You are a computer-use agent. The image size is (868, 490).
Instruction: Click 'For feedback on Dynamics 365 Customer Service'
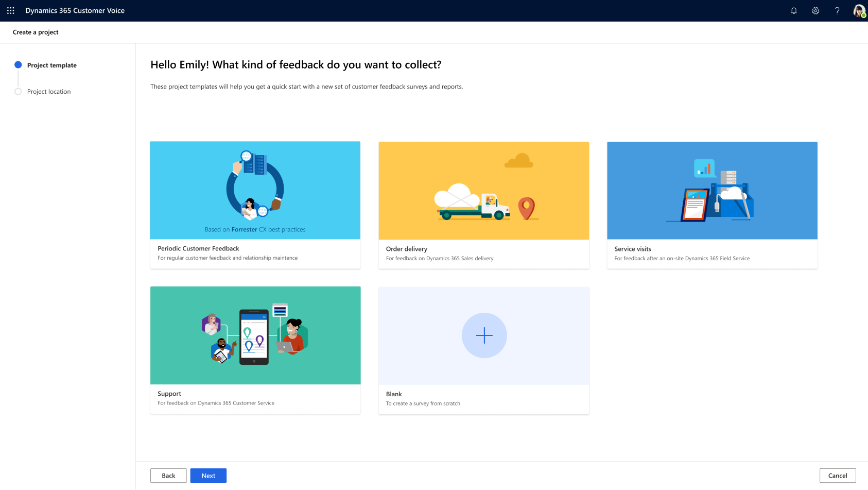pyautogui.click(x=216, y=403)
